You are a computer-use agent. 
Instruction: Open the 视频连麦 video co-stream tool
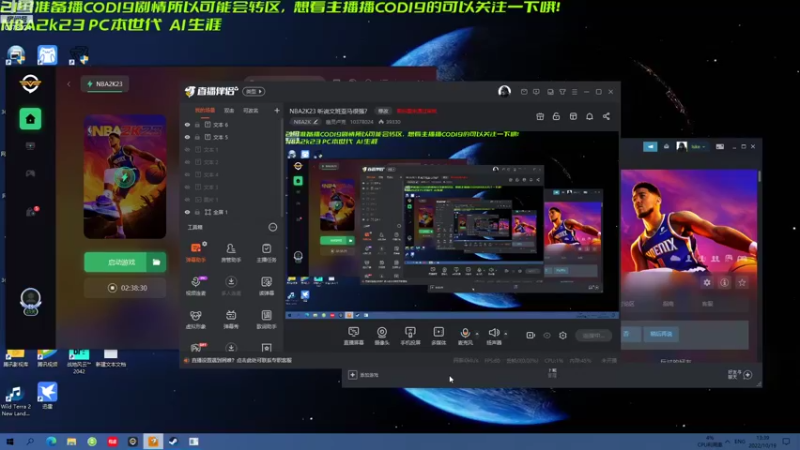(196, 286)
